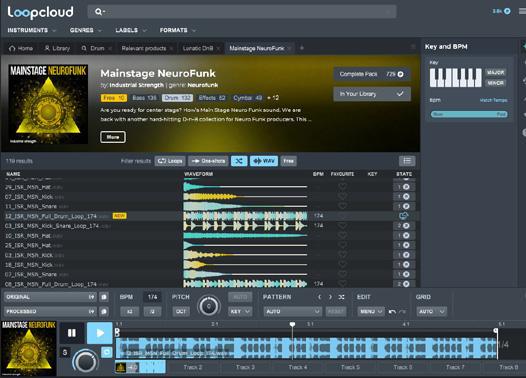Image resolution: width=526 pixels, height=378 pixels.
Task: Select the Effects tag filter
Action: click(212, 98)
